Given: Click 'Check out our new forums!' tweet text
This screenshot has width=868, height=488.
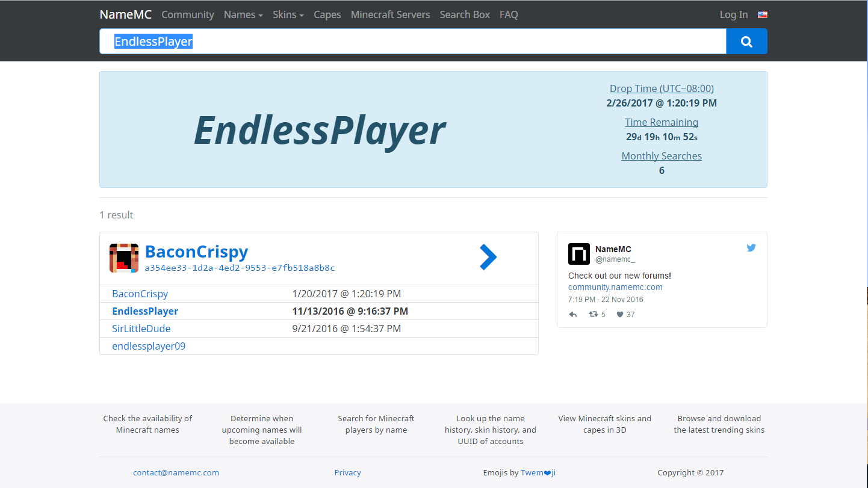Looking at the screenshot, I should coord(619,276).
